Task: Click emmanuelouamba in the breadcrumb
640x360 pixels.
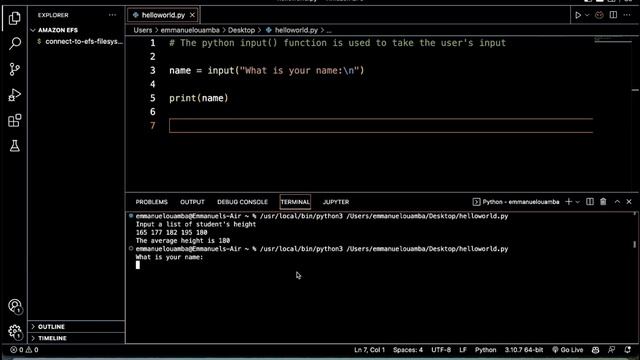Action: click(190, 30)
